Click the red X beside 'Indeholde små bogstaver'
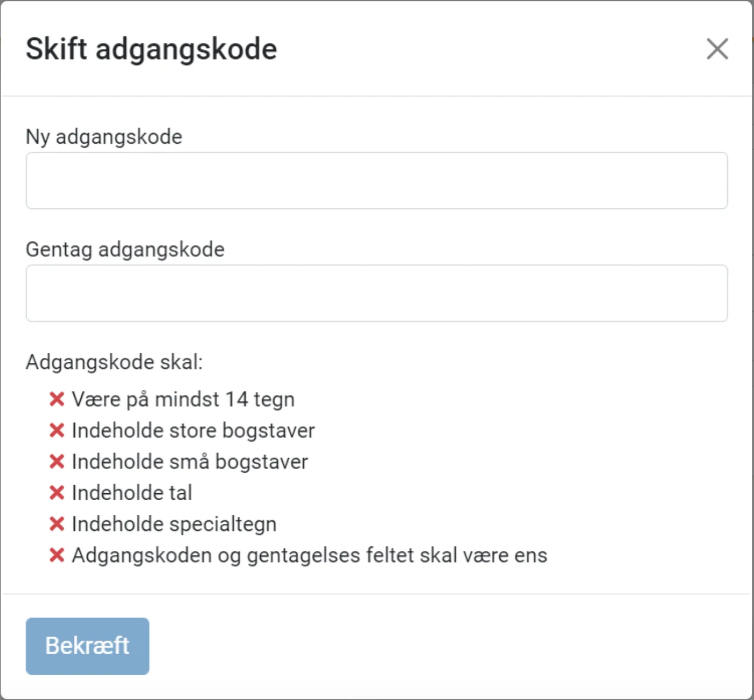This screenshot has height=700, width=754. [57, 461]
